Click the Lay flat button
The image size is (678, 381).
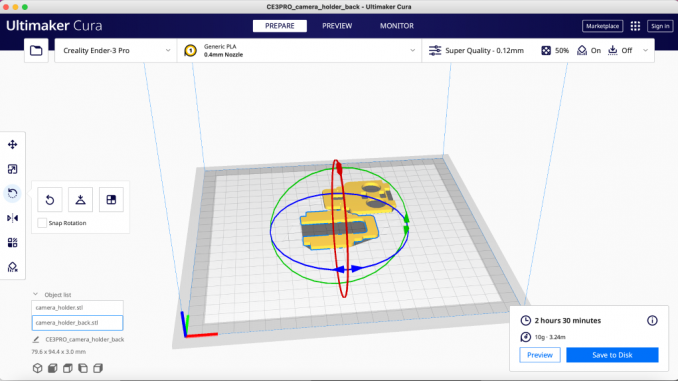tap(80, 200)
